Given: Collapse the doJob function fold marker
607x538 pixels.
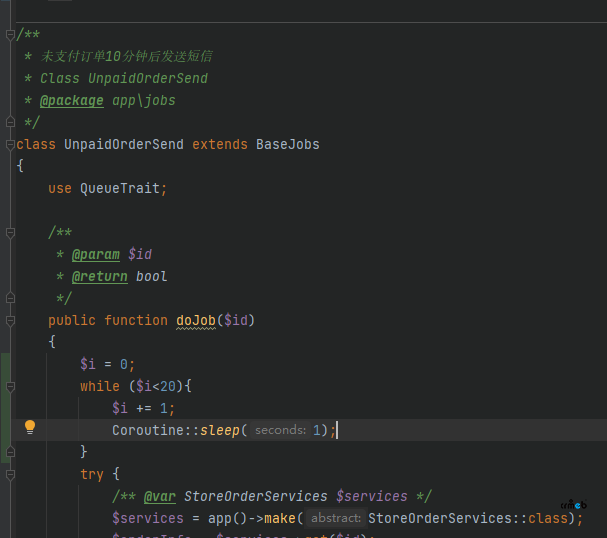Looking at the screenshot, I should point(10,320).
